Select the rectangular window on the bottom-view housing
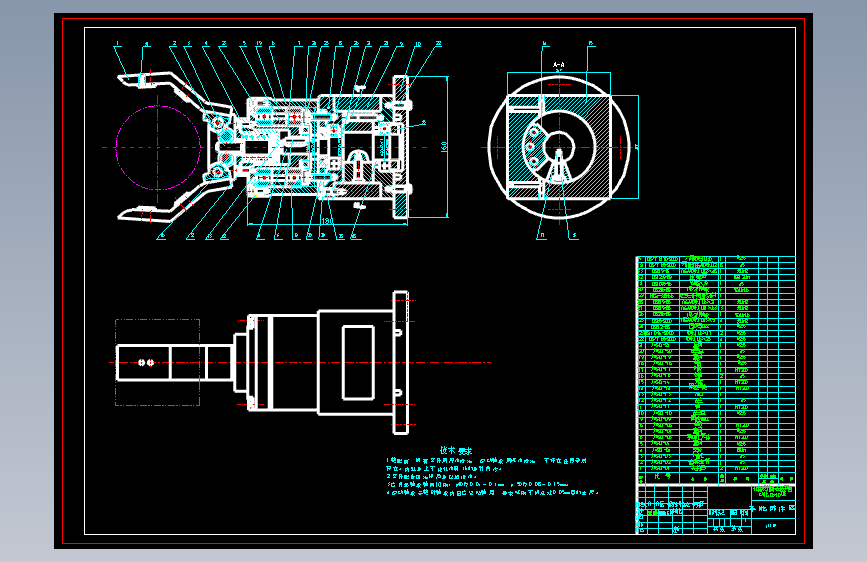 coord(358,363)
